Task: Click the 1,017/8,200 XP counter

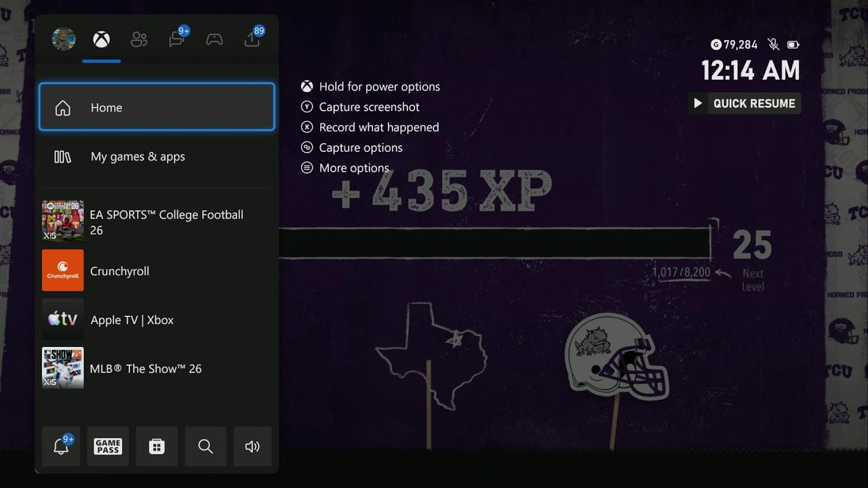Action: [x=681, y=272]
